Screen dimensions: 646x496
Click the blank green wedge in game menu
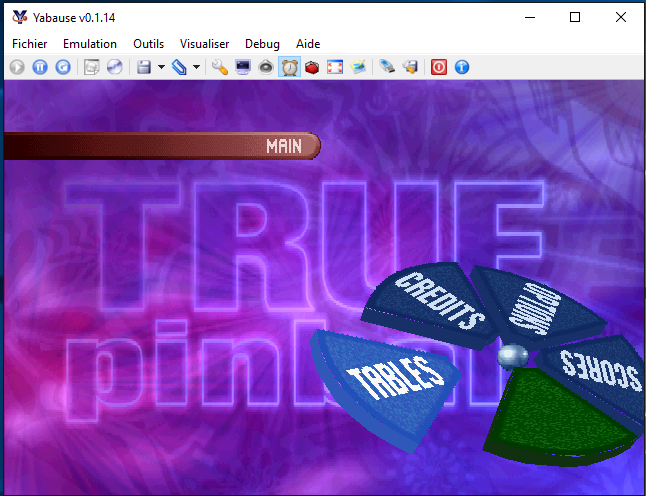(x=556, y=418)
